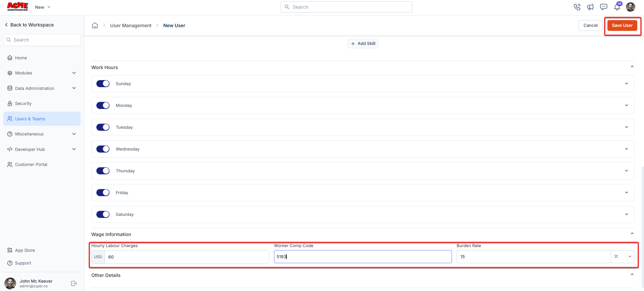Click the magnifier icon in top search
The height and width of the screenshot is (291, 644).
[x=287, y=7]
